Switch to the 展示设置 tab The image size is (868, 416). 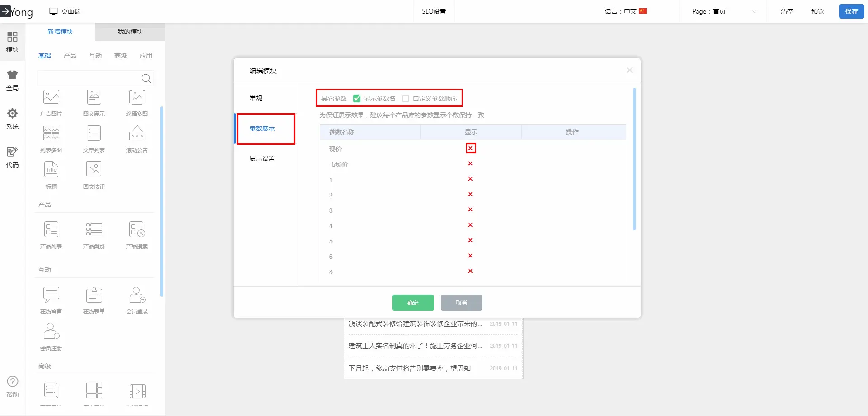coord(262,159)
